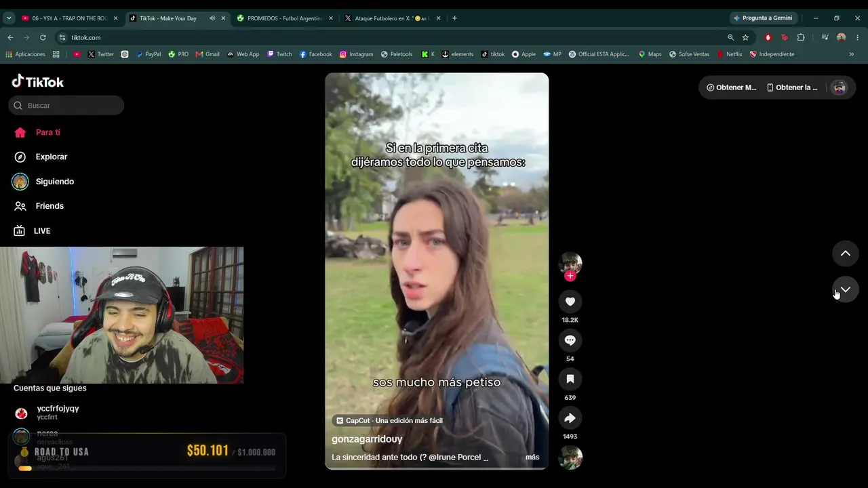Expand the tab search dropdown arrow

point(9,18)
